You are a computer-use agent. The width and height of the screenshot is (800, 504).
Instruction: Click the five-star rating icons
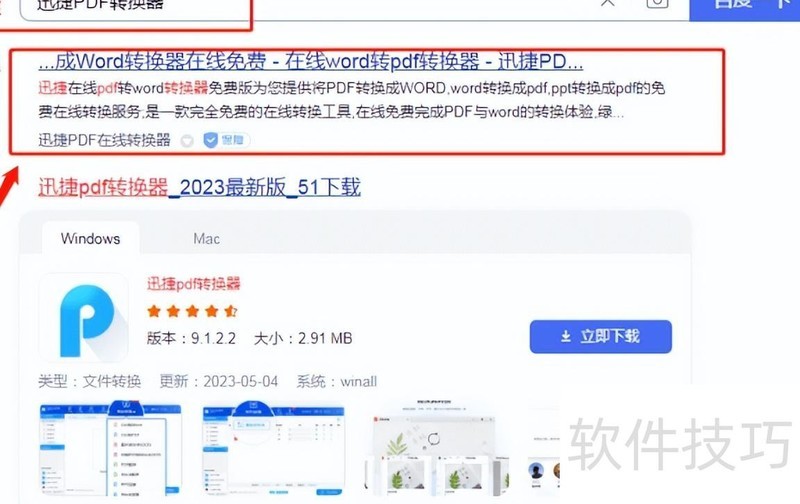[x=192, y=311]
